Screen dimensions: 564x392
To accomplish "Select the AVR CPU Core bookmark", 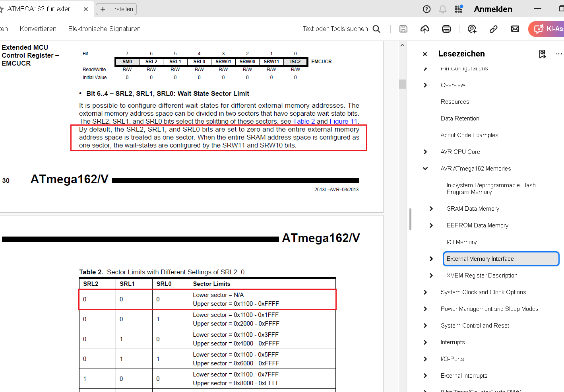I will 460,152.
